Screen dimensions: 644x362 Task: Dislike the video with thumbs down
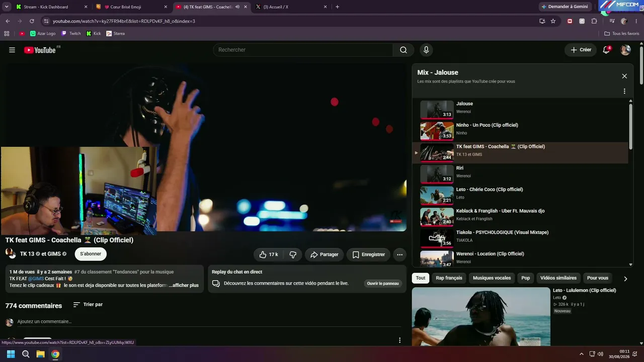pos(293,254)
